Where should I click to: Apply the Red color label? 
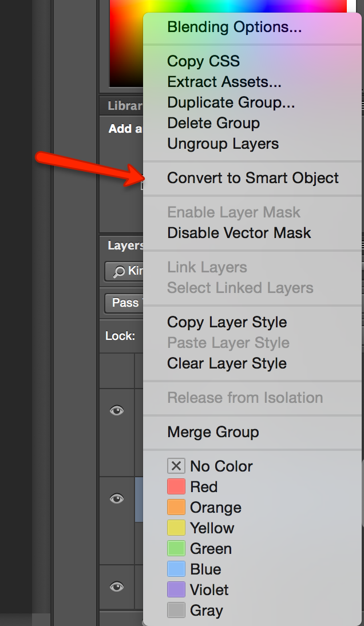(205, 486)
